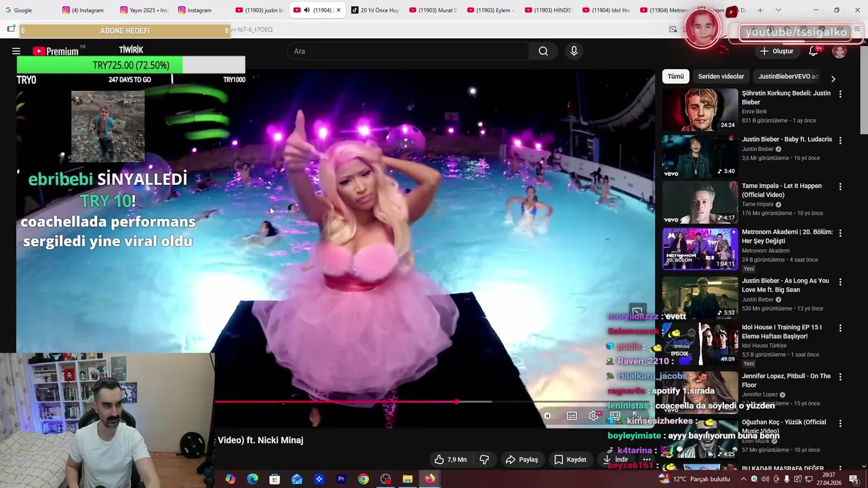Open the YouTube hamburger guide menu
The image size is (868, 488).
(x=16, y=51)
